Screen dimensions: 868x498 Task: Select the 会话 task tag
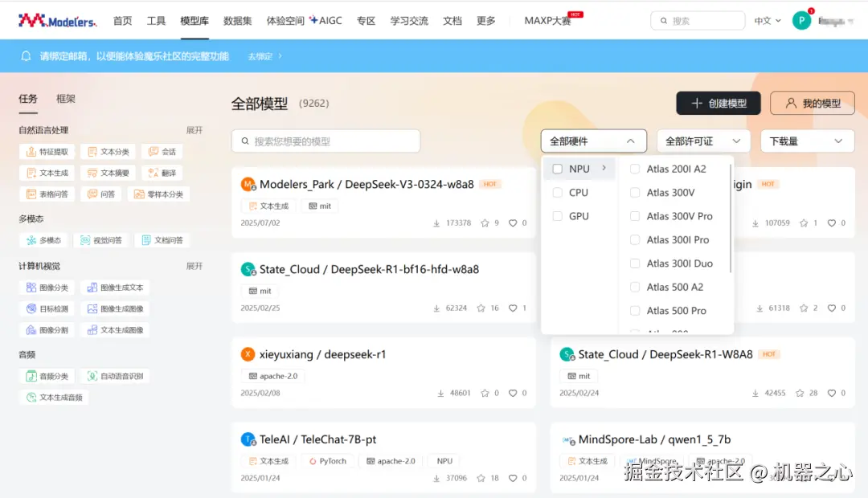(162, 152)
